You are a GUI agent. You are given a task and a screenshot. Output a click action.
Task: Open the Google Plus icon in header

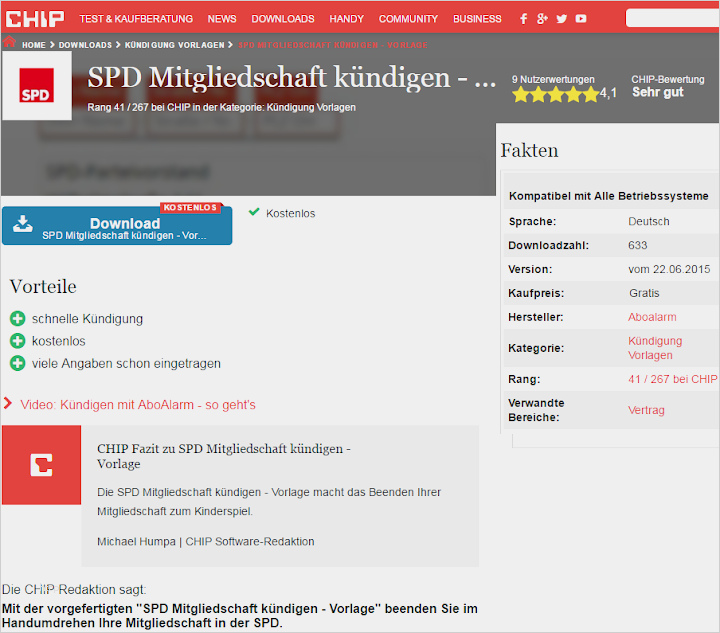point(542,19)
